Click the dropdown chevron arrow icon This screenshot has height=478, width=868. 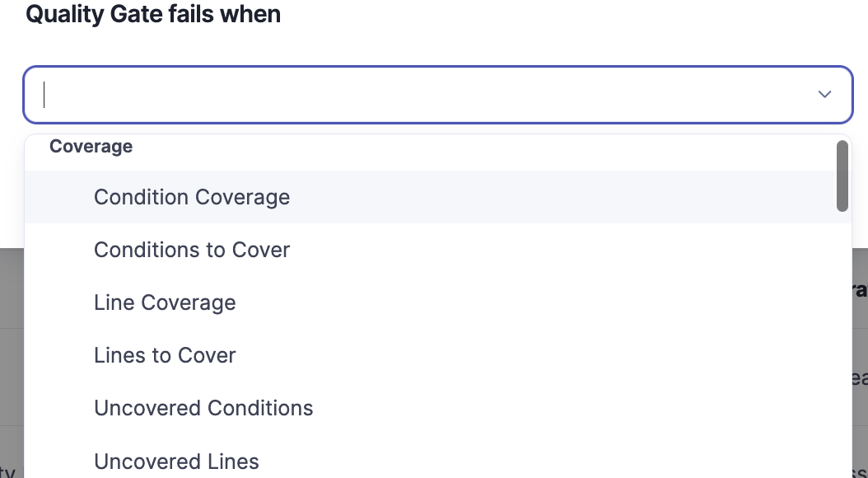pyautogui.click(x=824, y=95)
